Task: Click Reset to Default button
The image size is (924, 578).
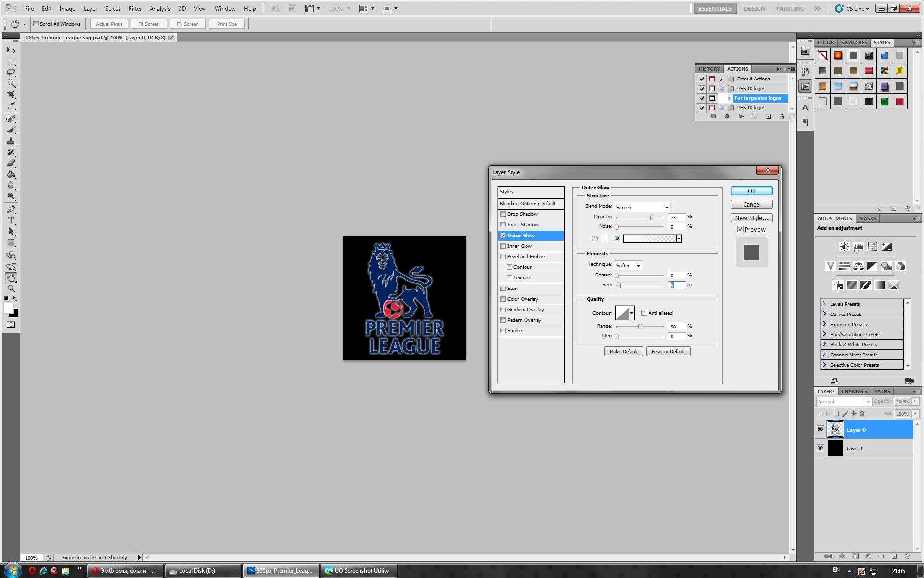Action: pos(668,352)
